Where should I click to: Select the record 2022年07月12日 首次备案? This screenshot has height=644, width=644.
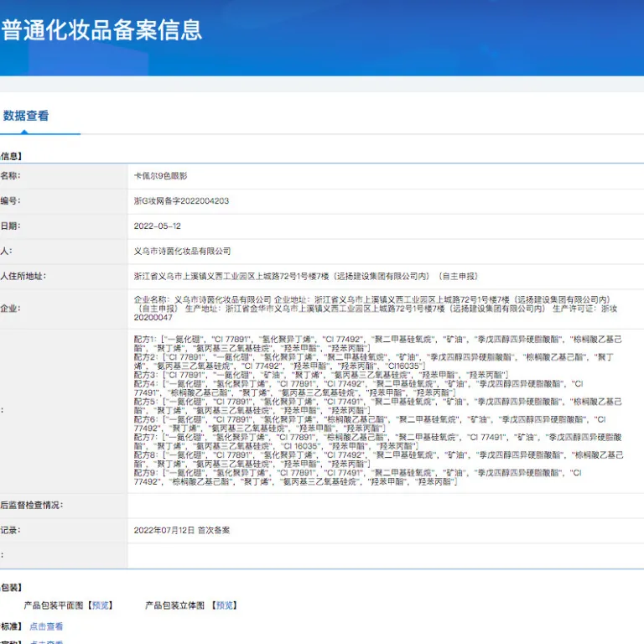tap(181, 530)
